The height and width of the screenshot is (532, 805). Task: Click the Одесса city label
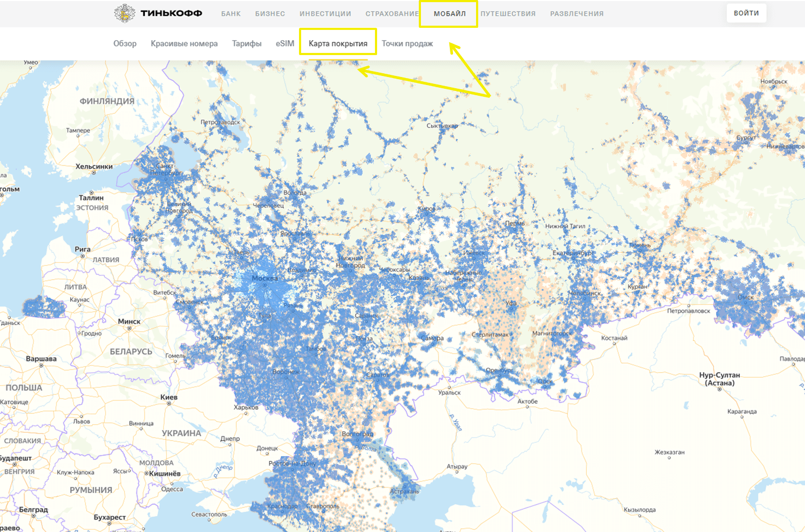(172, 489)
